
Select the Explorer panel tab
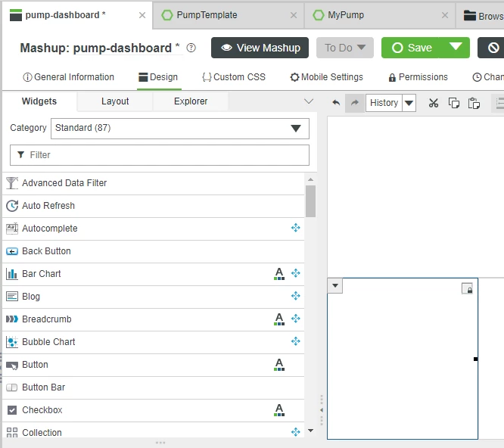click(191, 101)
